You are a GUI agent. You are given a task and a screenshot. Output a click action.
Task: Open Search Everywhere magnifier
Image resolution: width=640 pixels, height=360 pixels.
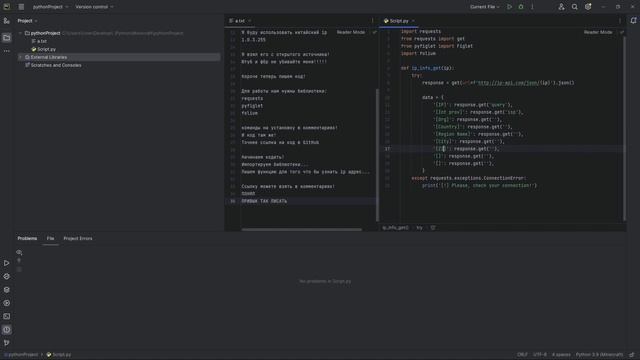point(574,7)
